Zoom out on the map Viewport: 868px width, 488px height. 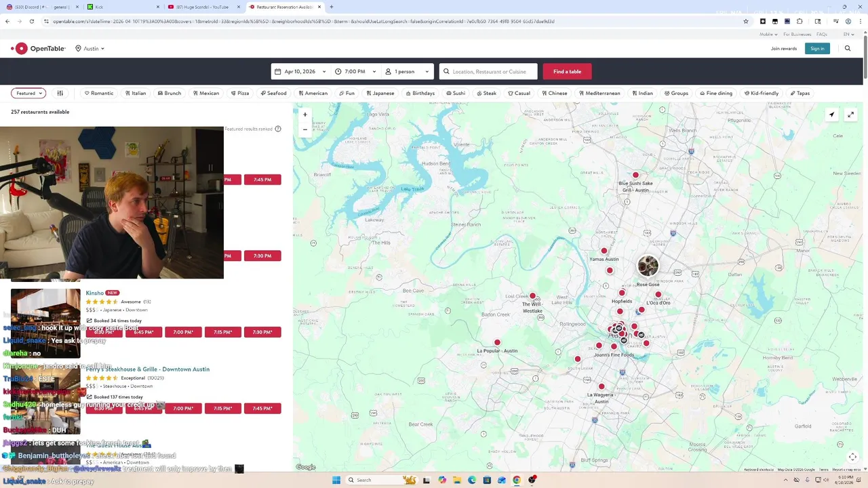[305, 129]
